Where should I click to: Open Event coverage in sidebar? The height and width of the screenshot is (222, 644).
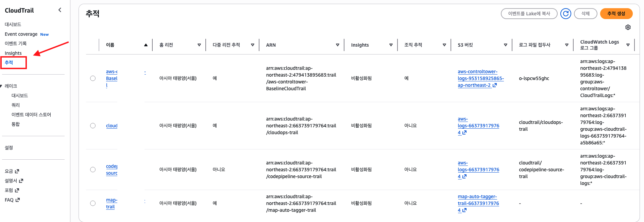point(21,34)
